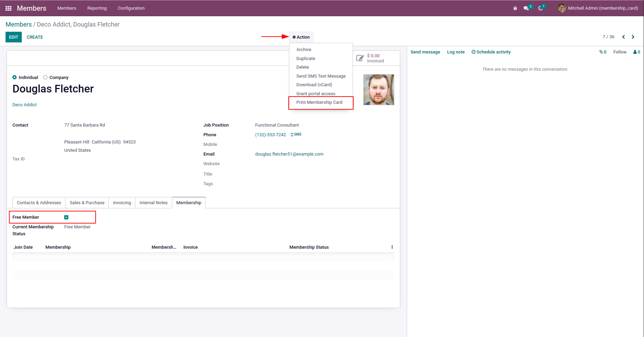This screenshot has height=337, width=644.
Task: Click the attachments paperclip counter
Action: click(x=603, y=52)
